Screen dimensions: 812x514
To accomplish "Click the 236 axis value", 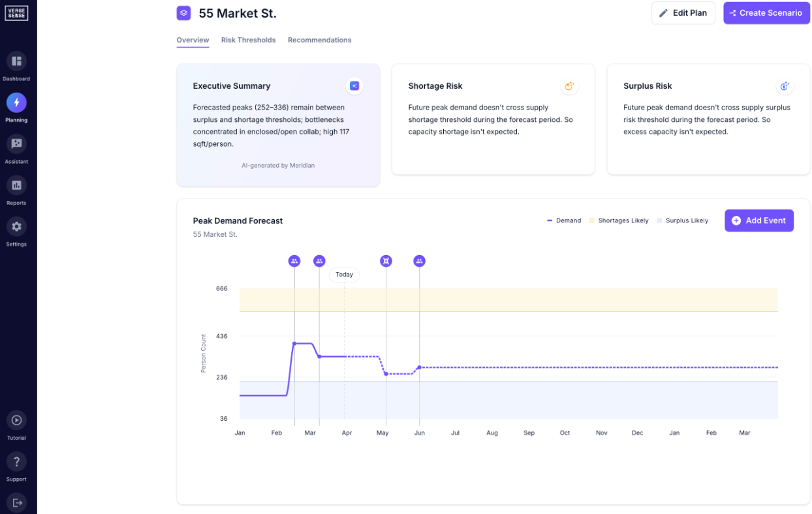I will pyautogui.click(x=221, y=378).
